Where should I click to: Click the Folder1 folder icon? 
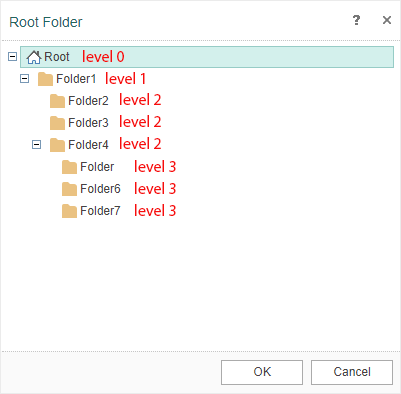(45, 79)
